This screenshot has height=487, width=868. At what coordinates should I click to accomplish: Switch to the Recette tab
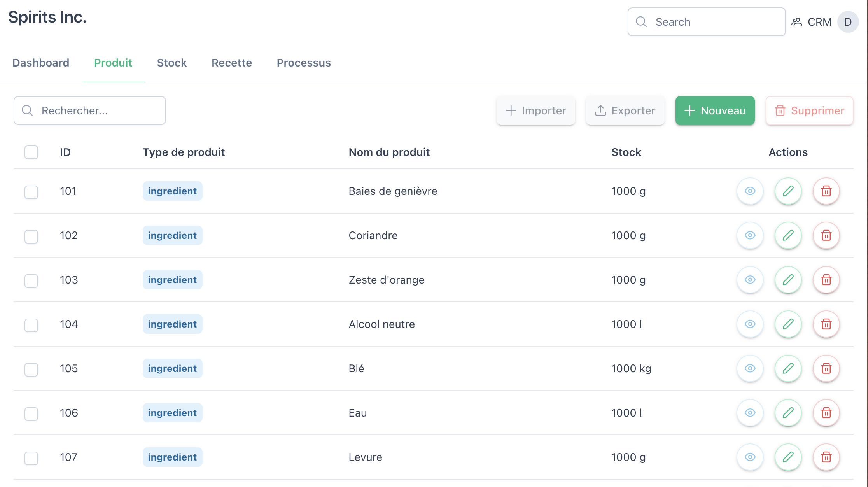click(x=231, y=63)
